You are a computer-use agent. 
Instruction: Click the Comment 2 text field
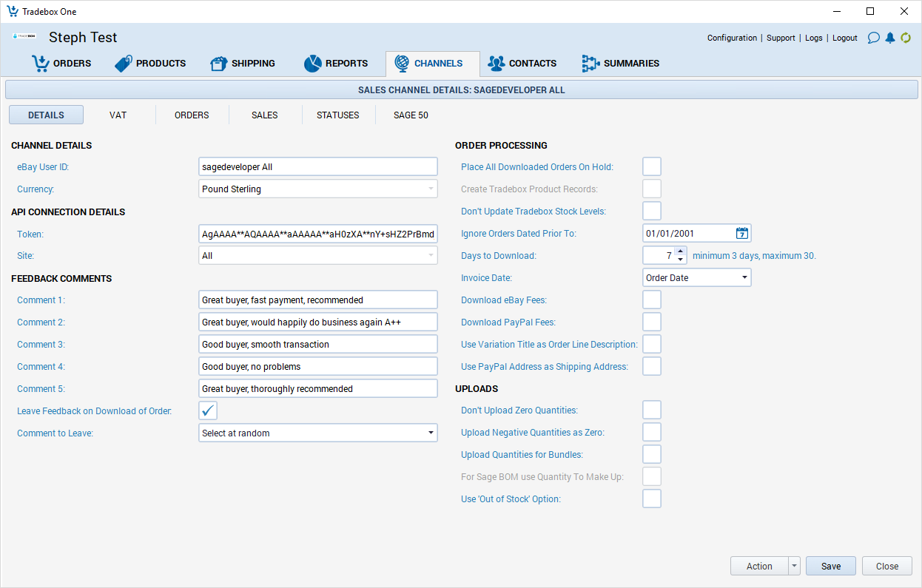pos(318,322)
